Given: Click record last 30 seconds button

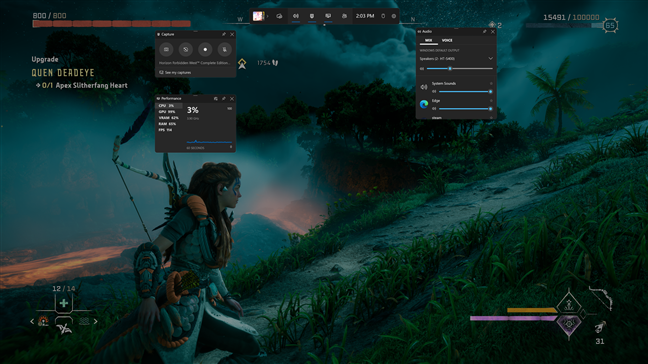Looking at the screenshot, I should (186, 49).
